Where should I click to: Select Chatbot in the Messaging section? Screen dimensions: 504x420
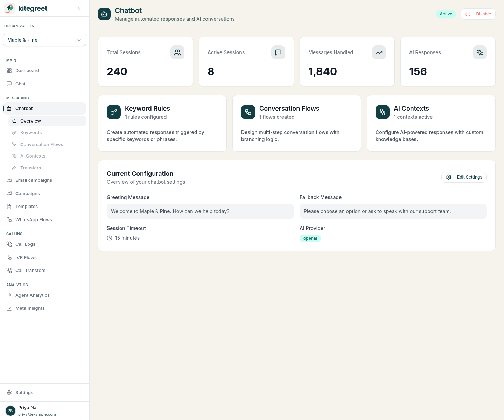[44, 108]
